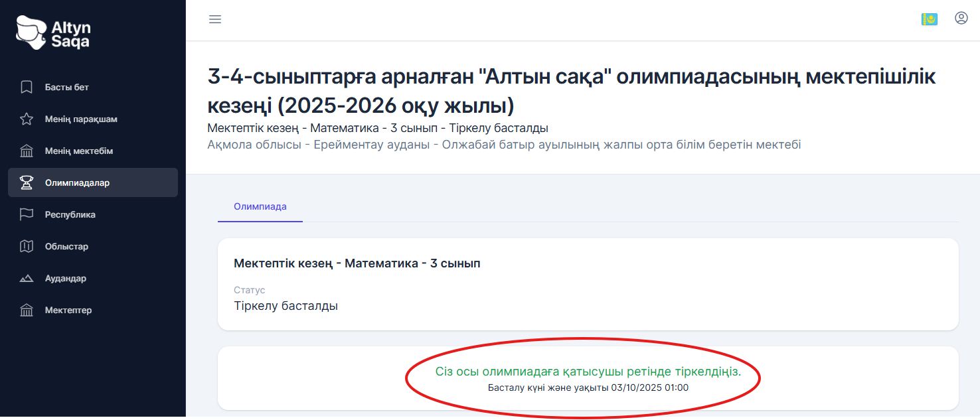Image resolution: width=980 pixels, height=420 pixels.
Task: Select the Аудандар triangle icon
Action: (x=25, y=278)
